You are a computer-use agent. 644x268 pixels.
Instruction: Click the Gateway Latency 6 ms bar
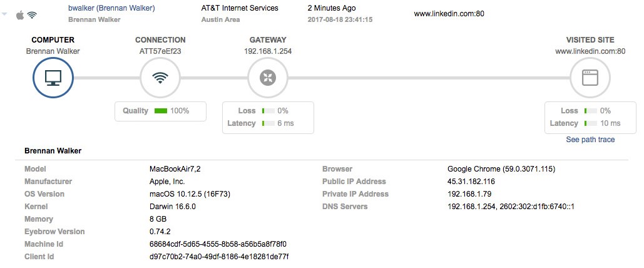point(268,123)
